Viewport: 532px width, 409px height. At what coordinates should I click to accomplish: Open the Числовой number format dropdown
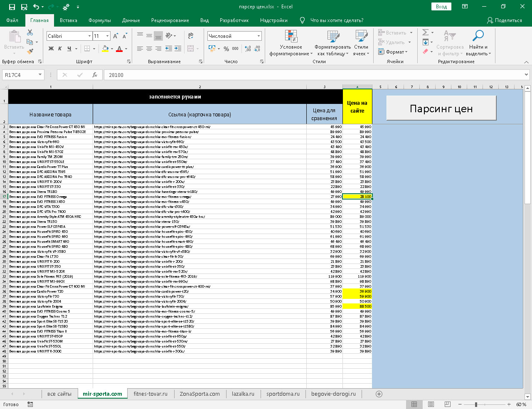(x=259, y=36)
